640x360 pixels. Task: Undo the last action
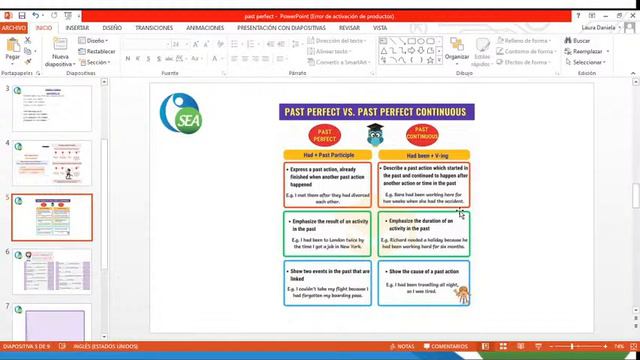(36, 16)
